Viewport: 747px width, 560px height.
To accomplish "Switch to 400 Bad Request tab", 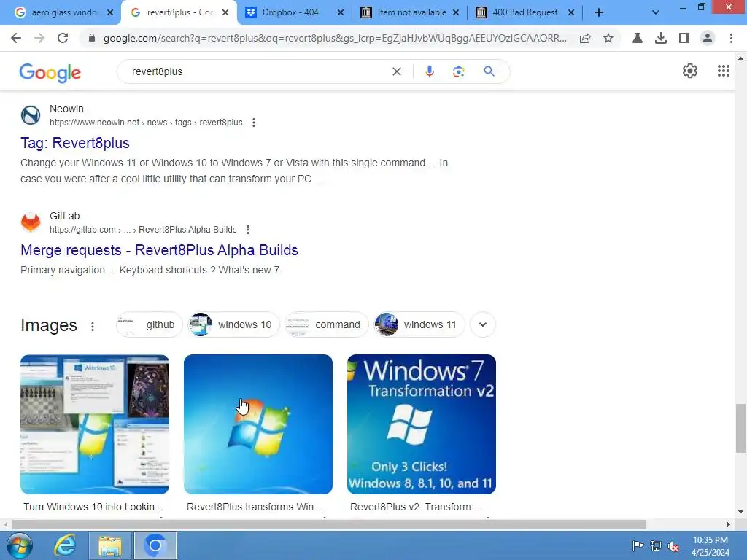I will (x=524, y=12).
